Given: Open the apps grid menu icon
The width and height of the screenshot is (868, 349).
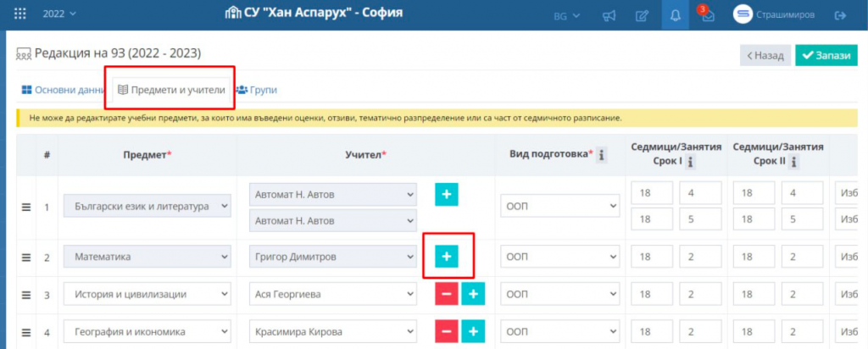Looking at the screenshot, I should coord(20,14).
